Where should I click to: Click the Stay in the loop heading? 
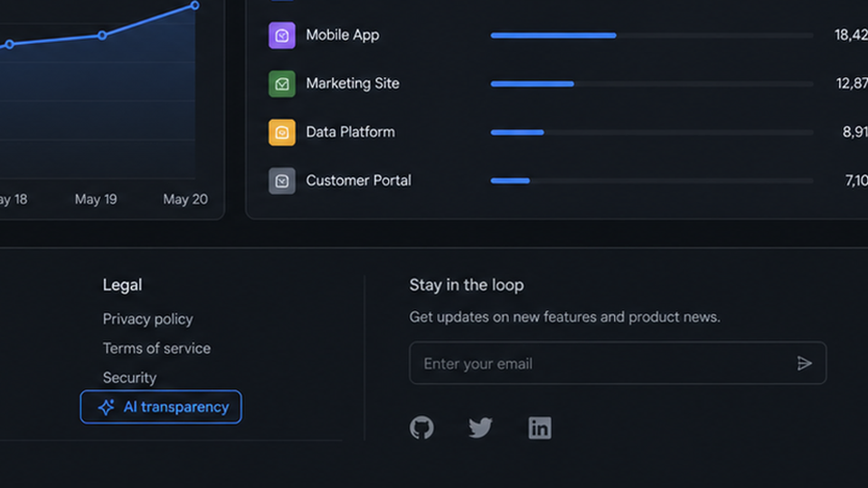[x=467, y=285]
